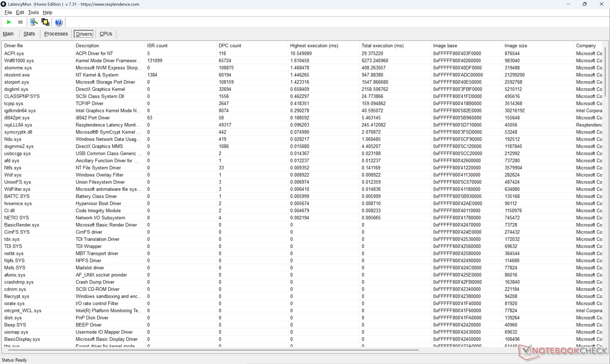Select the Ndu.sys row

tap(302, 139)
